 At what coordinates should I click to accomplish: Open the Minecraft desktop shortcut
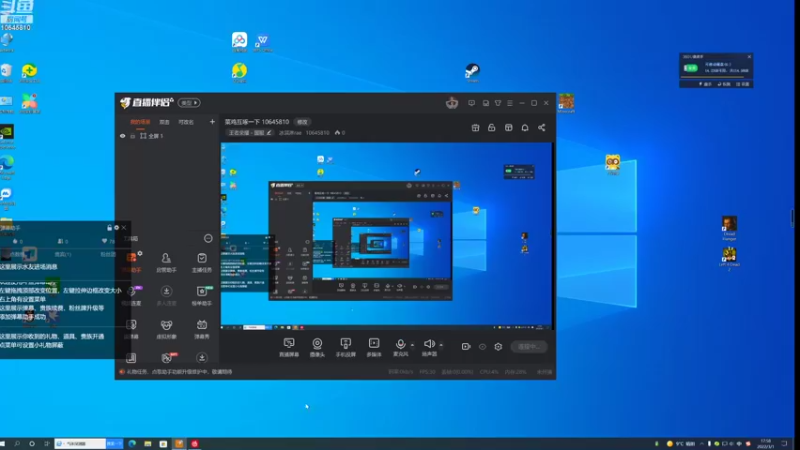pyautogui.click(x=566, y=103)
